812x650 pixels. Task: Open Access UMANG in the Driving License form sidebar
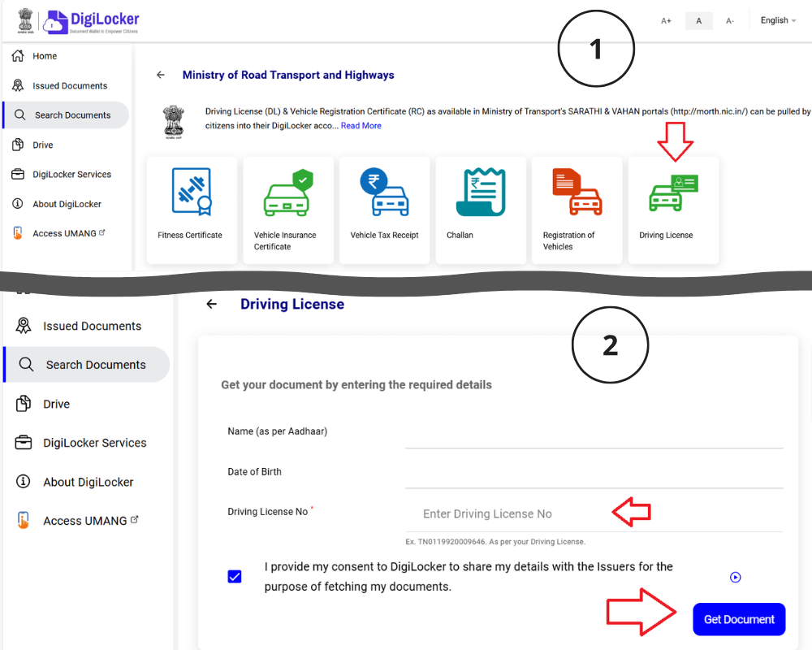point(77,521)
